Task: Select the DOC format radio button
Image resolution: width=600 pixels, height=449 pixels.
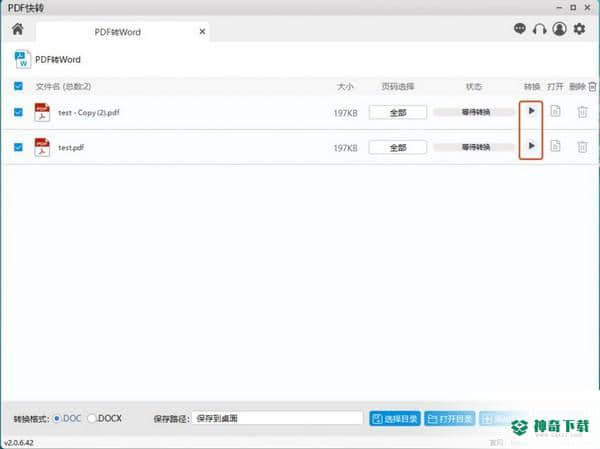Action: click(57, 418)
